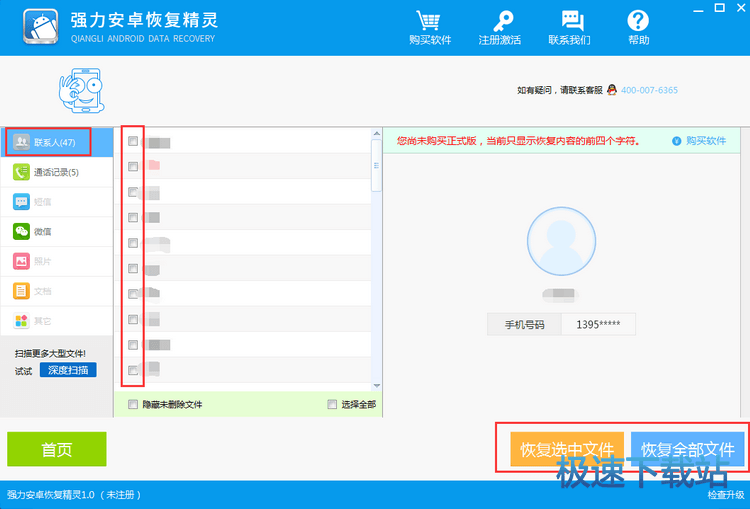
Task: Select the 微信 category
Action: (x=56, y=232)
